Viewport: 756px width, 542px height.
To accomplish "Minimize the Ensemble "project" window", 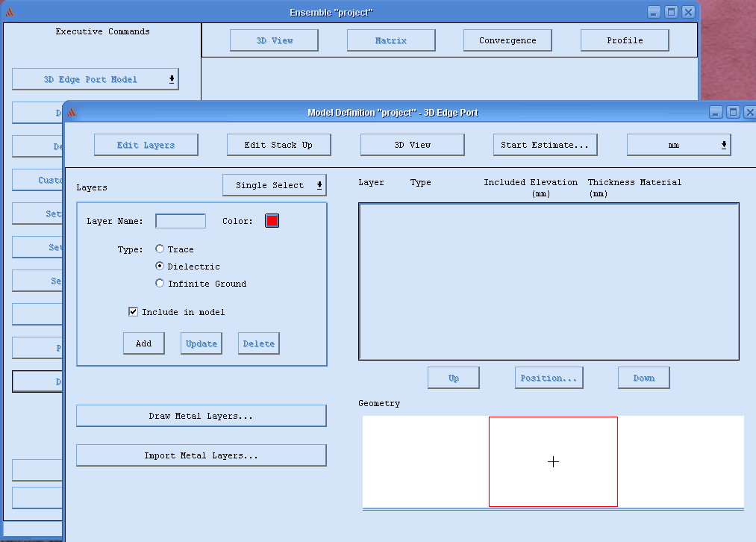I will click(654, 12).
